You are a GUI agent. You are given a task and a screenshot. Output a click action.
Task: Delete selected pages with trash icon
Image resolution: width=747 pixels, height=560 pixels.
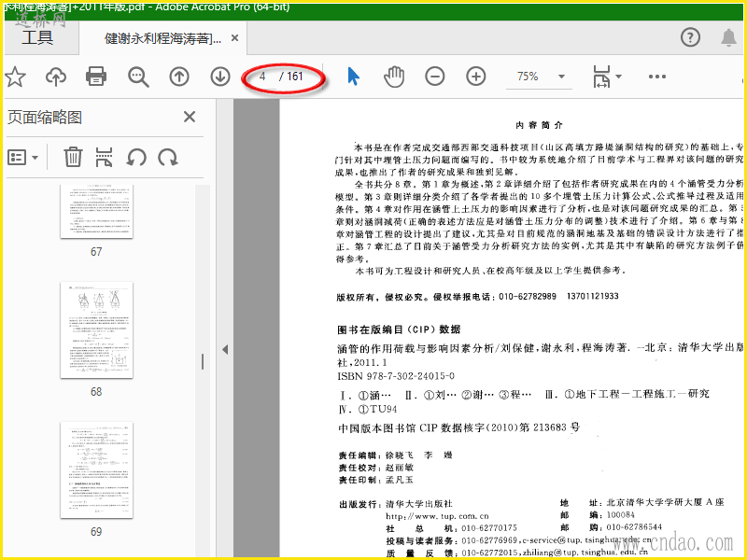pyautogui.click(x=73, y=157)
